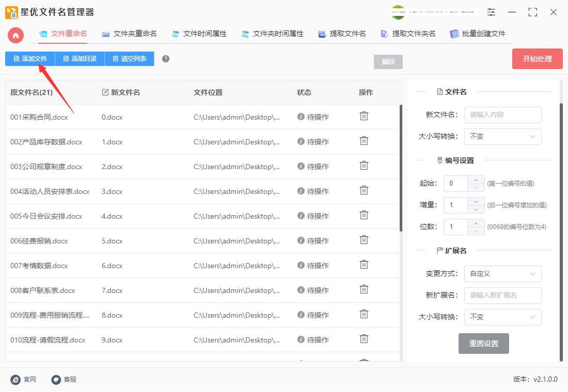The width and height of the screenshot is (568, 392).
Task: Open extension 大小写转换 dropdown
Action: (502, 317)
